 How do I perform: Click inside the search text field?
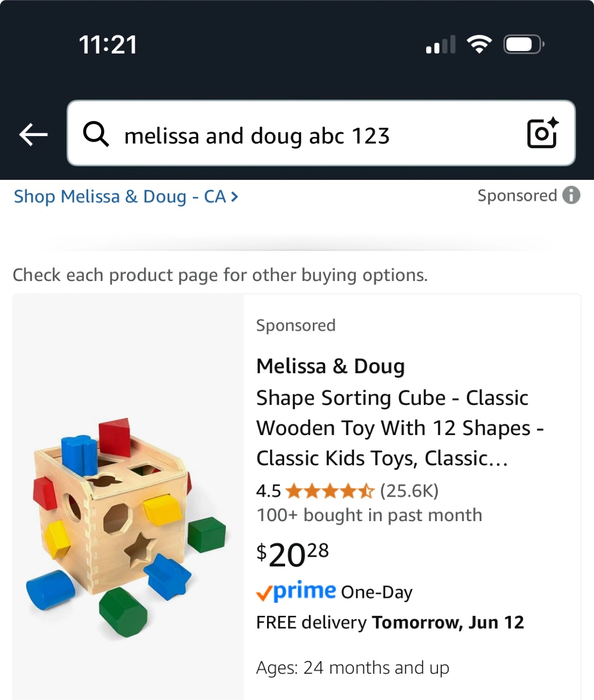click(311, 136)
